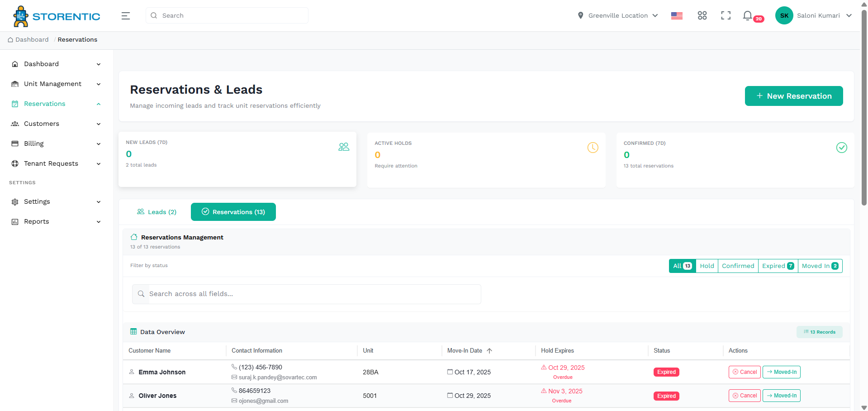Open the Billing section via its card icon

click(15, 143)
